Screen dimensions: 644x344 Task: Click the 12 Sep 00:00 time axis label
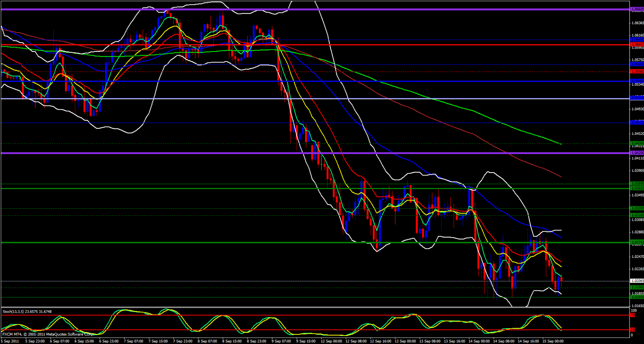pos(331,341)
